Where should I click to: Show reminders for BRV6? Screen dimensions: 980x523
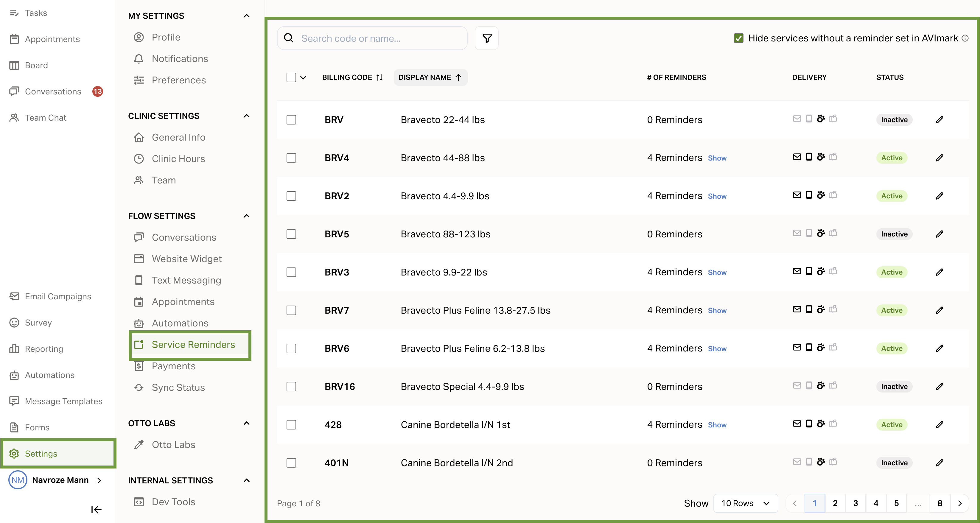[717, 349]
